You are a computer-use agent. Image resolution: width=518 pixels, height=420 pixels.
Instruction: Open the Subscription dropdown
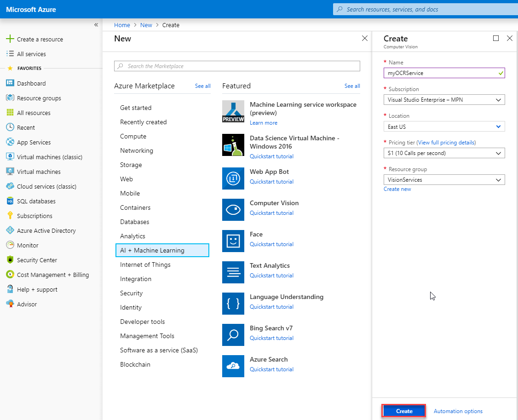click(443, 99)
